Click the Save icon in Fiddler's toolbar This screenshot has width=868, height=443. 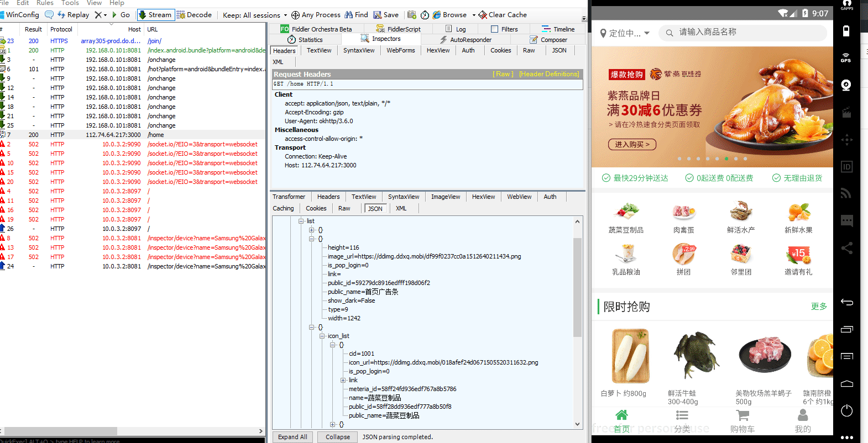(386, 15)
